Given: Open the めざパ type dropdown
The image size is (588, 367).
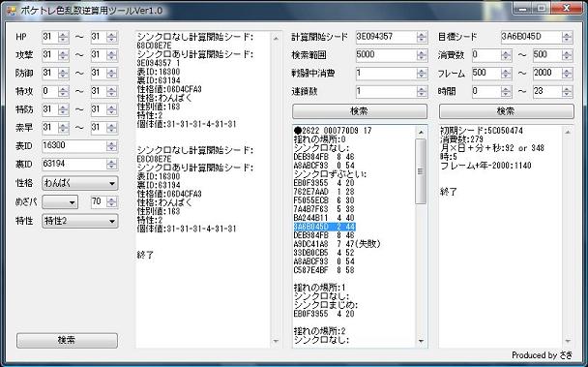Looking at the screenshot, I should coord(60,202).
